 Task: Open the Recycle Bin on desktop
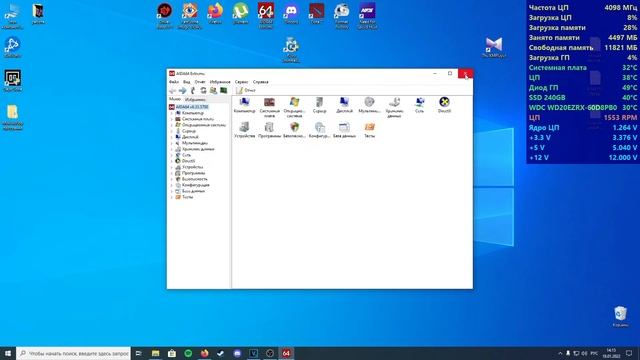click(x=620, y=316)
